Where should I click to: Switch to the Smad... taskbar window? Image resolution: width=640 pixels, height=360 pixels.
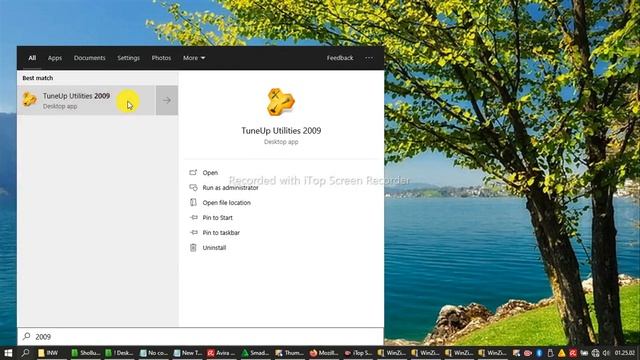[255, 353]
